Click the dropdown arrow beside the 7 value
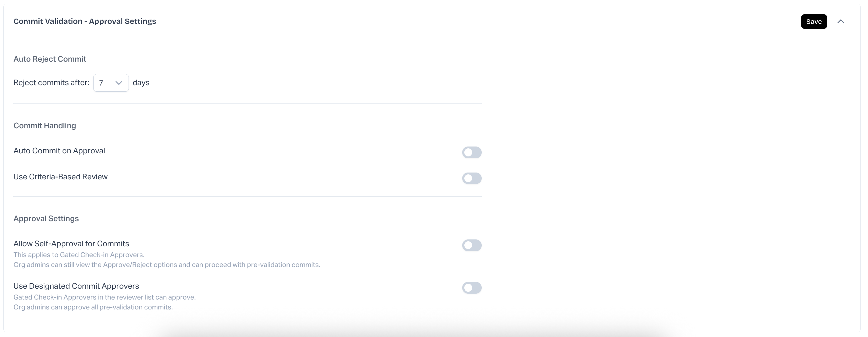Screen dimensions: 868x337 (x=119, y=83)
